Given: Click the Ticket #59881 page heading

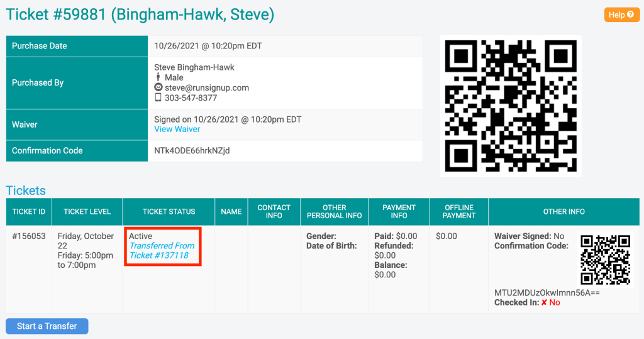Looking at the screenshot, I should [x=140, y=15].
